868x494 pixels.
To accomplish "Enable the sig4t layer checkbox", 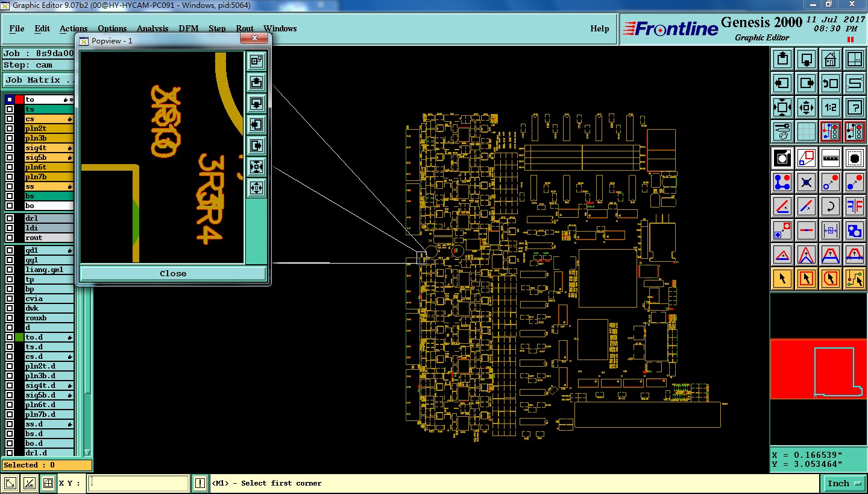I will (10, 148).
